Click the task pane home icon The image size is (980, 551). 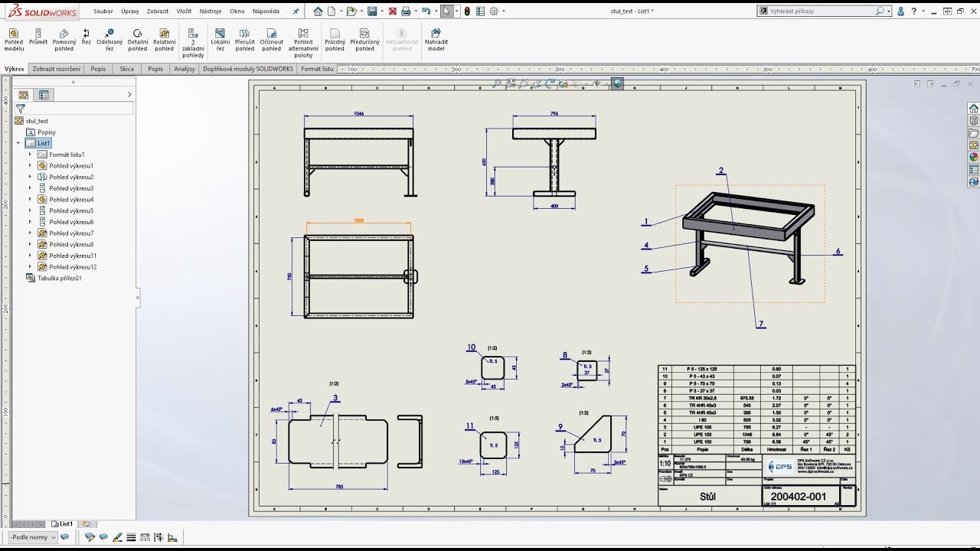tap(974, 109)
